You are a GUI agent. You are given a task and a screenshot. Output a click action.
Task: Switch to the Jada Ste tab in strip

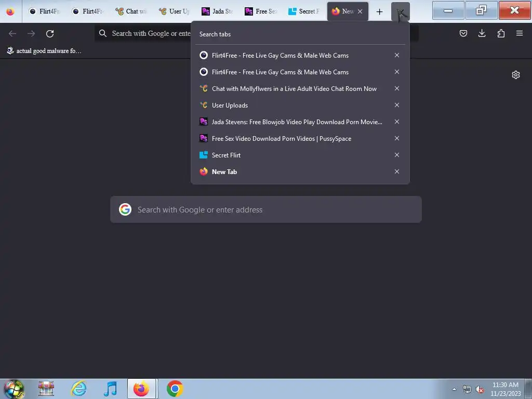(219, 11)
